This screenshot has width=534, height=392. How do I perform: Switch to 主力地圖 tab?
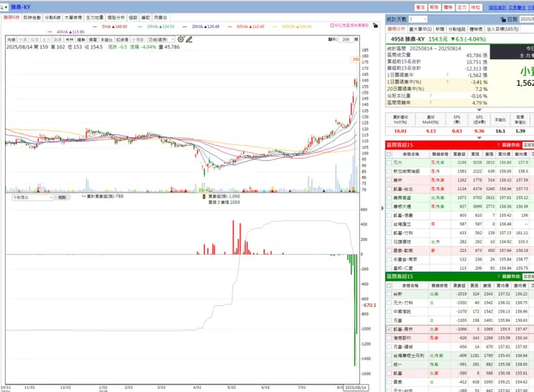coord(95,18)
